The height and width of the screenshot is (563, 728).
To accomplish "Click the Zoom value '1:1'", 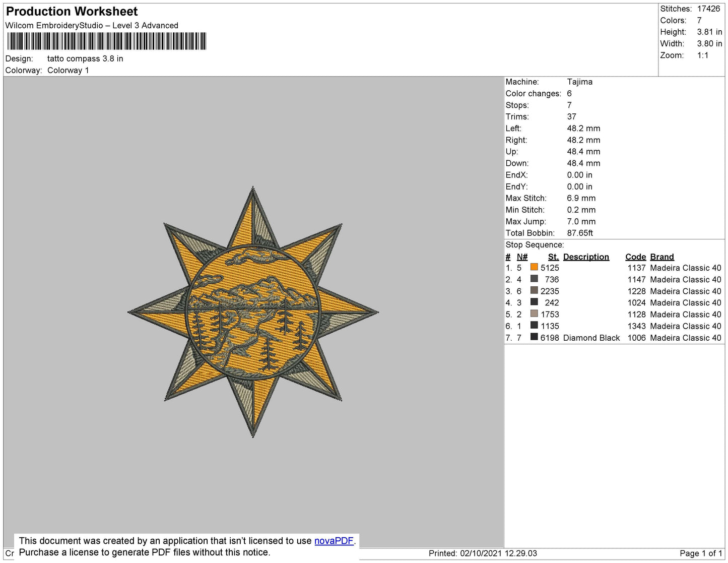I will click(703, 55).
